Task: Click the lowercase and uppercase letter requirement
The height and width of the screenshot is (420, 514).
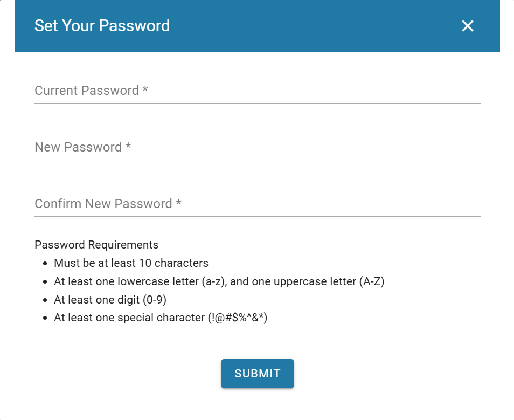Action: coord(219,281)
